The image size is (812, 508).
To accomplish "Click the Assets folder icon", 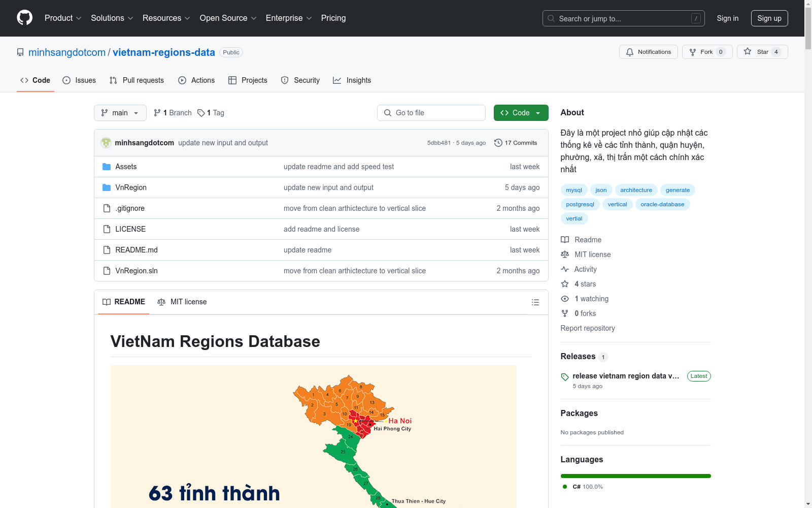I will (107, 167).
